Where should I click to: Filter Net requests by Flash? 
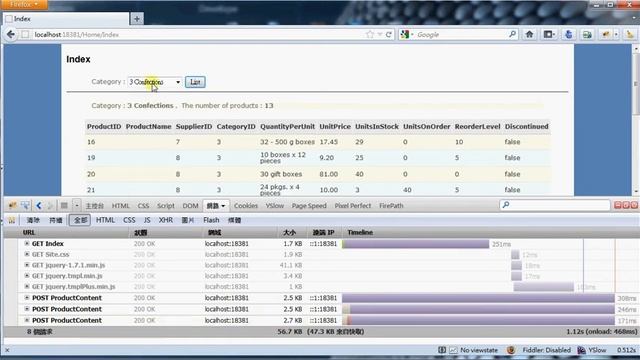211,220
